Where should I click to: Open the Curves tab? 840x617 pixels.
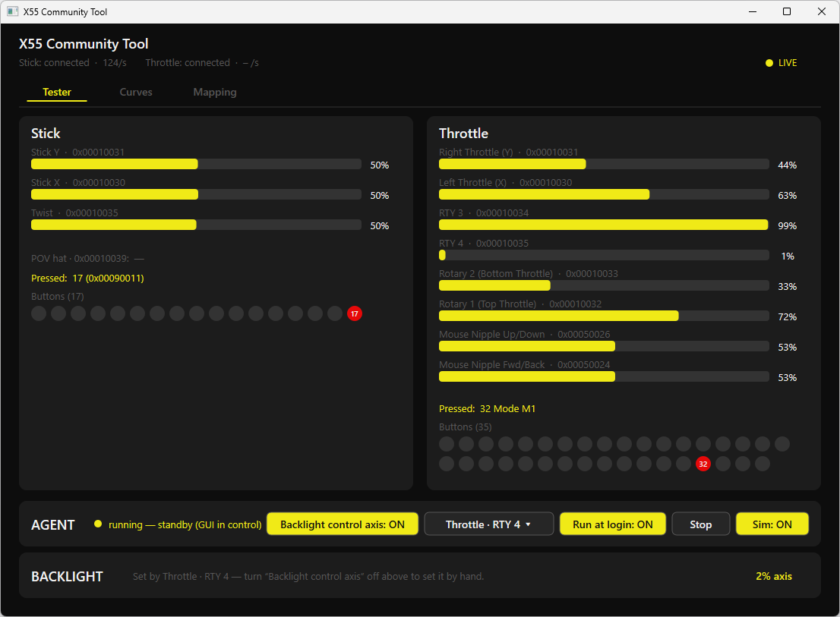(136, 92)
